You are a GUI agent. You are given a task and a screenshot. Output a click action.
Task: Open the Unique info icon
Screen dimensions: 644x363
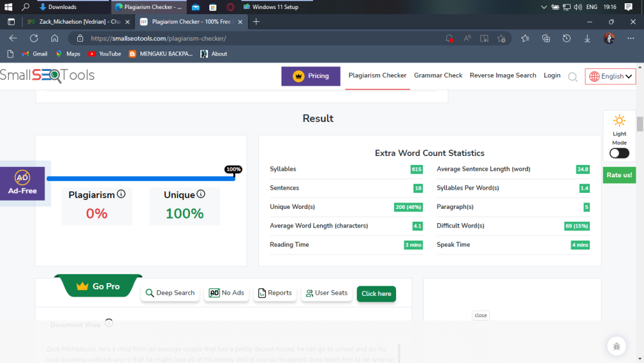(x=201, y=194)
